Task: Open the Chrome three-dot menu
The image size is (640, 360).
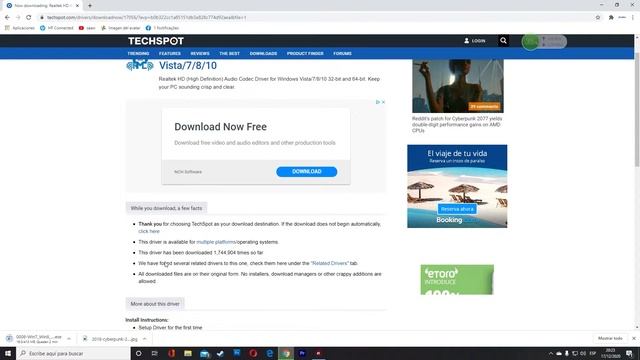Action: [633, 18]
